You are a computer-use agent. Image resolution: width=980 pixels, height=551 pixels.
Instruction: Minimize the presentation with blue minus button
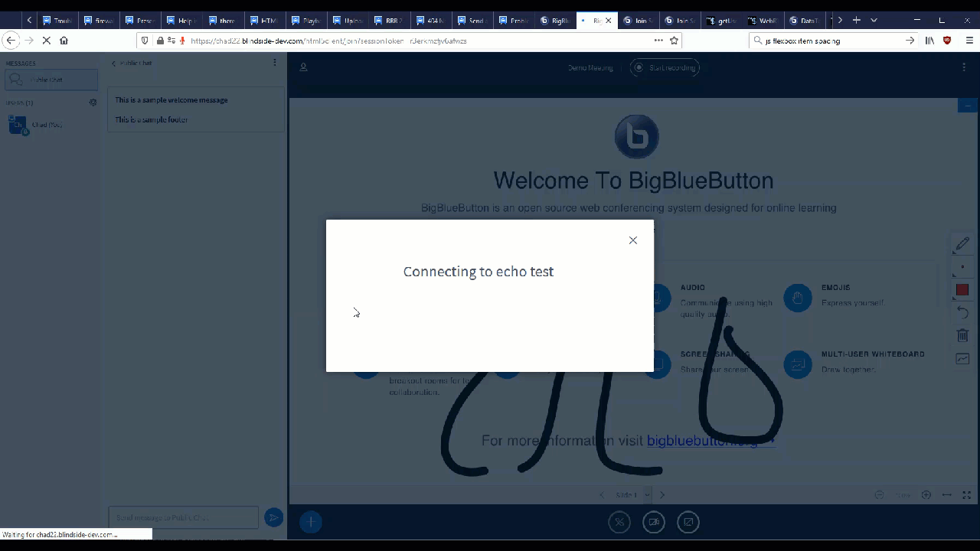(x=968, y=105)
